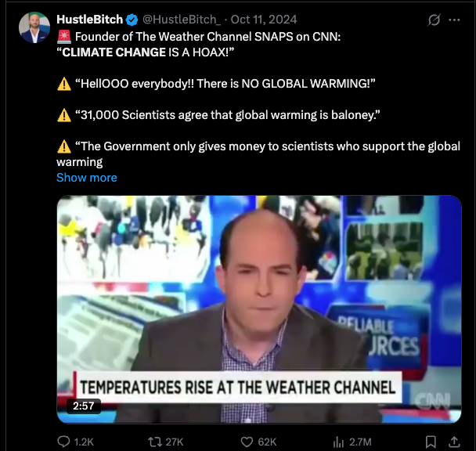Open the Grok explain post icon
Screen dimensions: 476x451
pyautogui.click(x=434, y=20)
